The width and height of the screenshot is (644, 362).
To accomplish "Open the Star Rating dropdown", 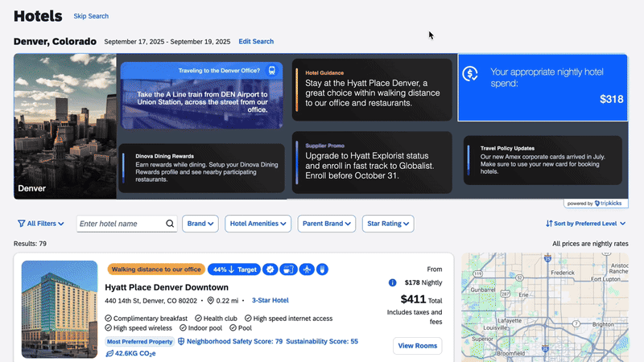I will pyautogui.click(x=388, y=224).
